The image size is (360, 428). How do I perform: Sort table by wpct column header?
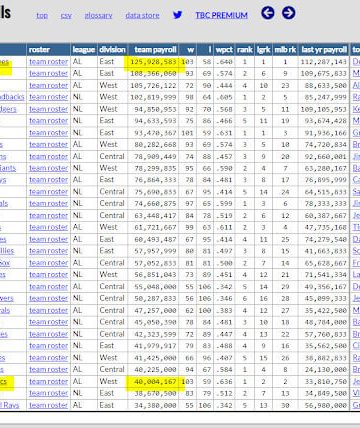pos(224,50)
